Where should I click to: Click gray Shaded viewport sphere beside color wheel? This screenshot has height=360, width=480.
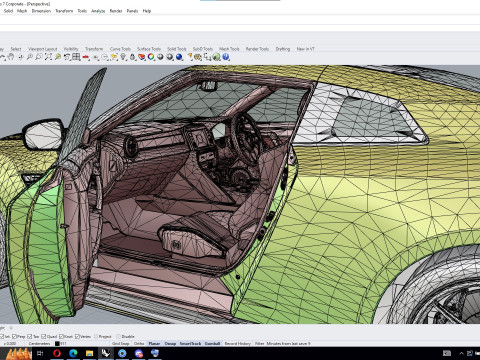[x=160, y=57]
